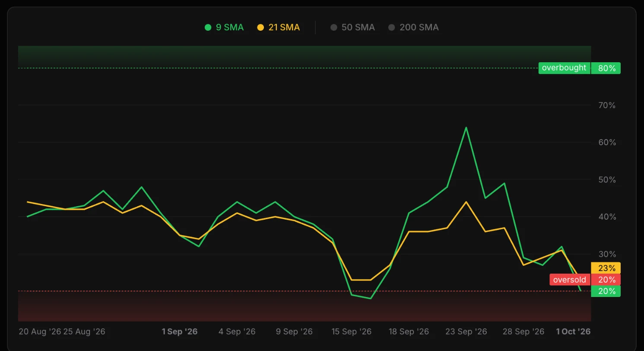Select the 20 Aug '26 date label
The width and height of the screenshot is (644, 351).
click(x=40, y=332)
